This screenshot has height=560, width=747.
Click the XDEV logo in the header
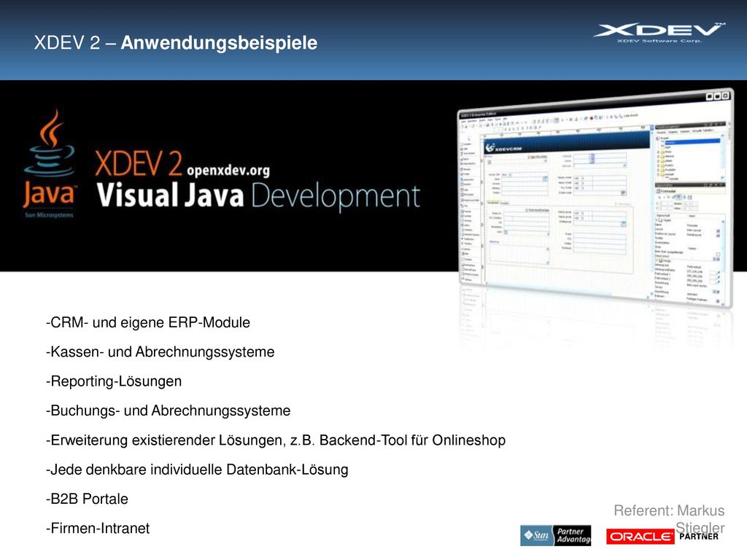pyautogui.click(x=659, y=32)
